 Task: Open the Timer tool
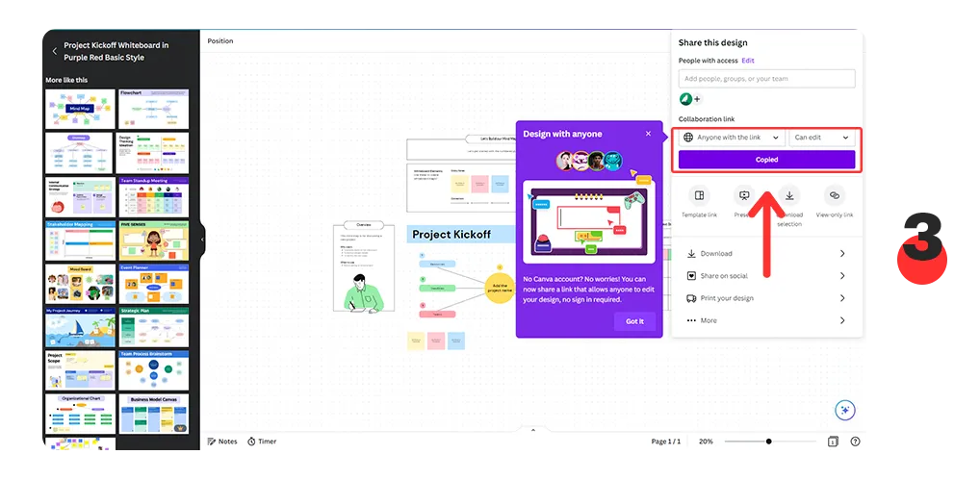point(262,442)
